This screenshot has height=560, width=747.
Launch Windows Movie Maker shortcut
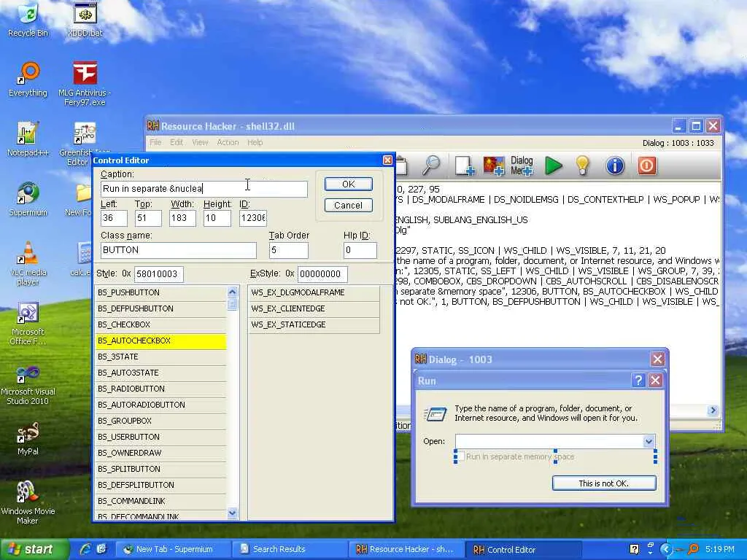28,503
